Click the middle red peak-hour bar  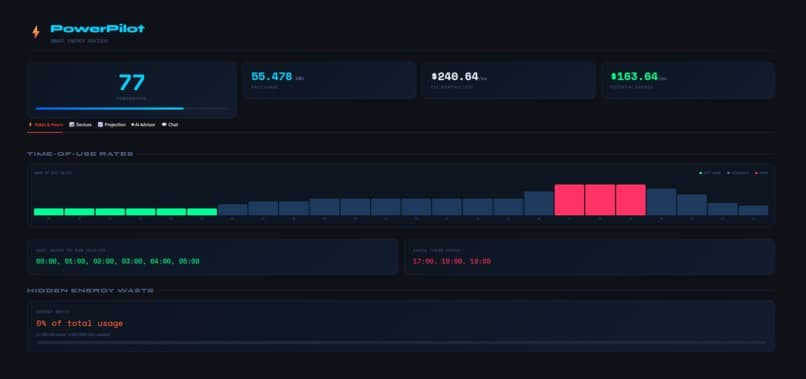(600, 200)
